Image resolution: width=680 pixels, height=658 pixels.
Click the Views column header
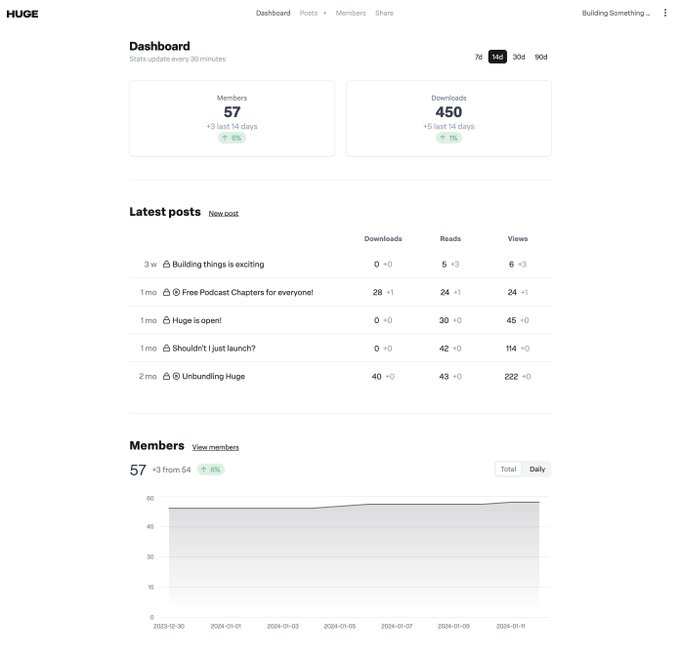(517, 239)
